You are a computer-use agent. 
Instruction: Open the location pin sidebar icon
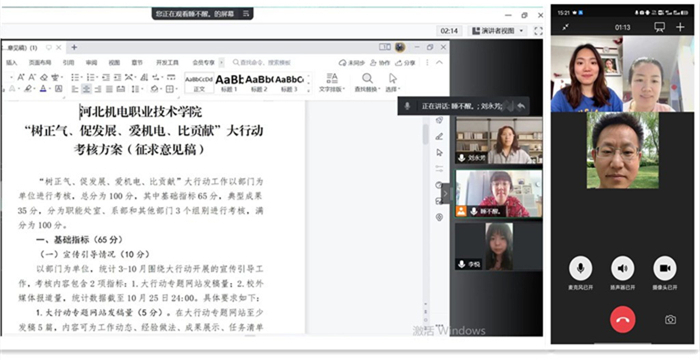tap(439, 217)
